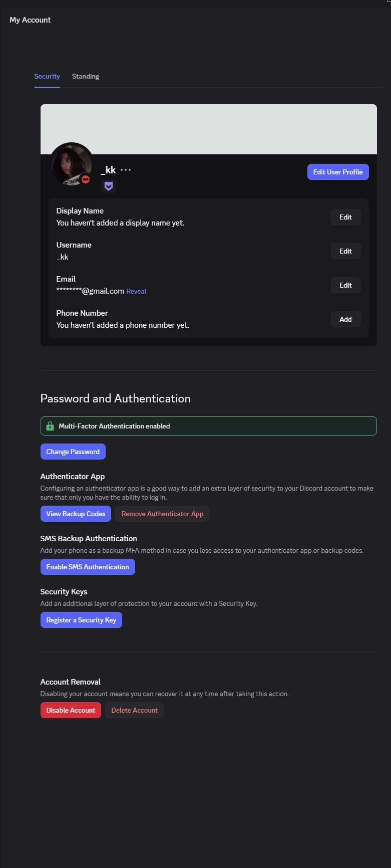
Task: Click the HypeSquad badge icon
Action: tap(109, 186)
